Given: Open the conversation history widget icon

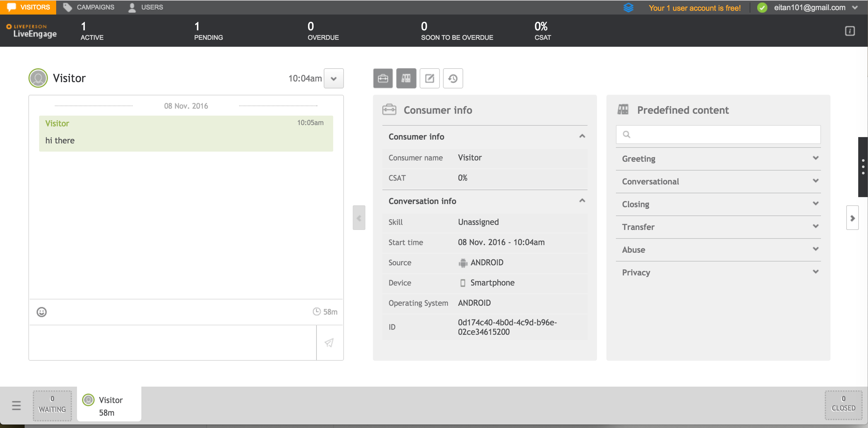Looking at the screenshot, I should [x=452, y=79].
